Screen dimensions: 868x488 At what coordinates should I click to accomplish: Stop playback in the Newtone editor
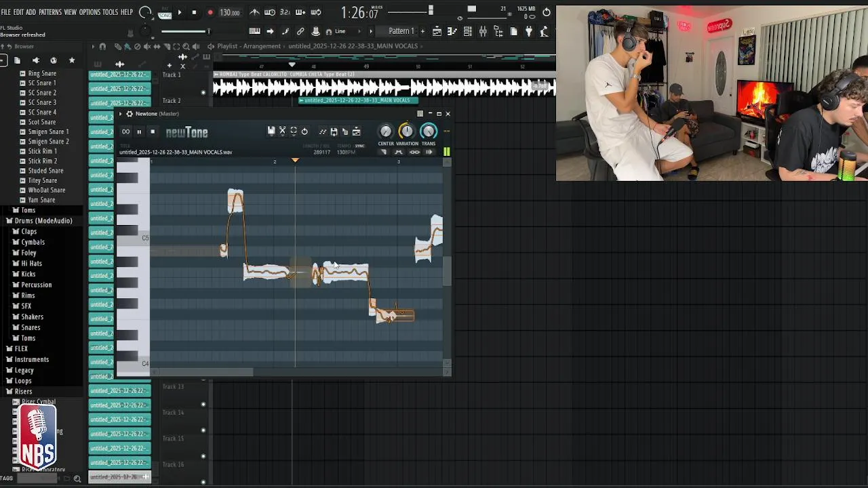[153, 131]
